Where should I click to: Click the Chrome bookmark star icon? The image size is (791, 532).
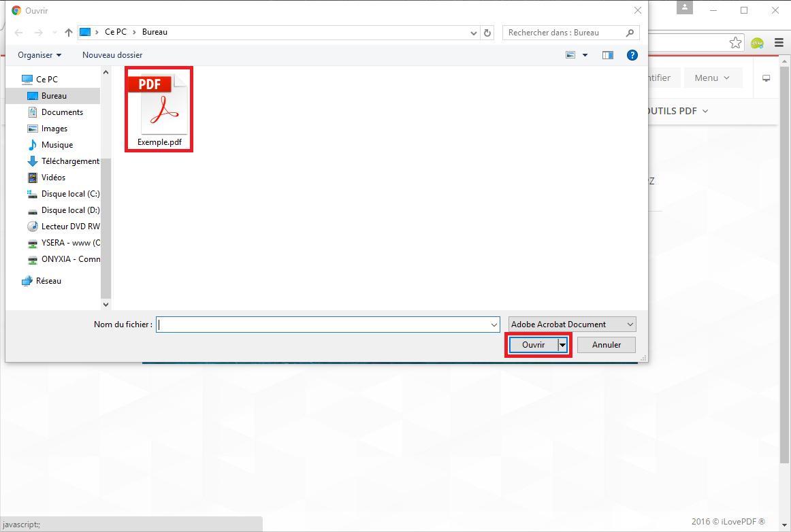coord(735,43)
